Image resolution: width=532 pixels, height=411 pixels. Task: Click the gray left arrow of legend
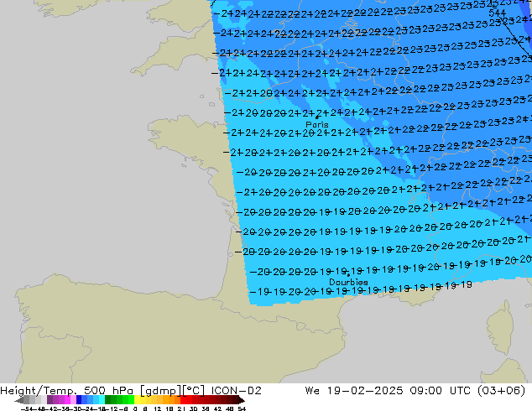coord(18,400)
